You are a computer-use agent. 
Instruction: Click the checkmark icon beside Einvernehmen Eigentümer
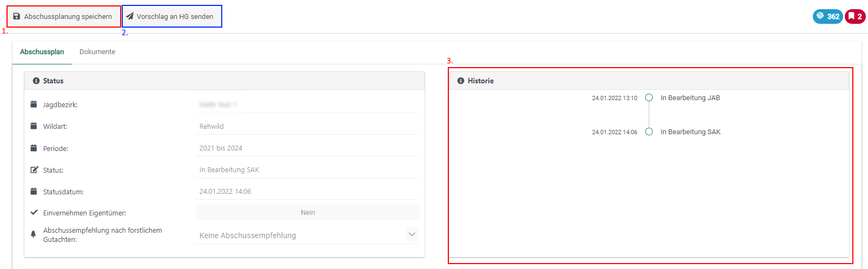34,213
